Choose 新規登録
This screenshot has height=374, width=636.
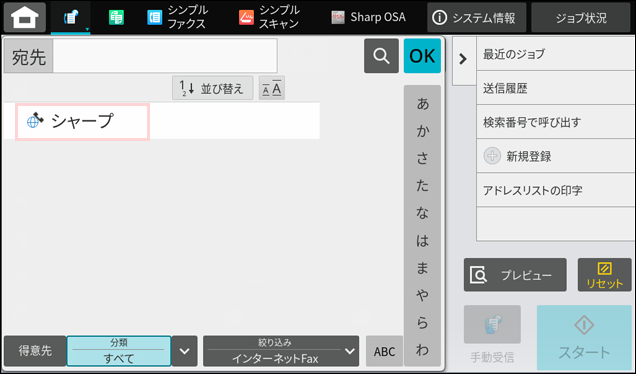(555, 156)
